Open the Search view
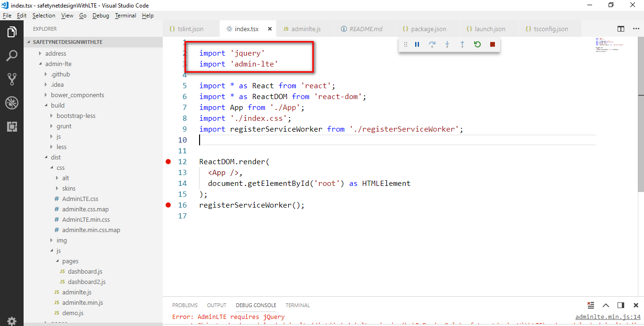 pos(12,56)
